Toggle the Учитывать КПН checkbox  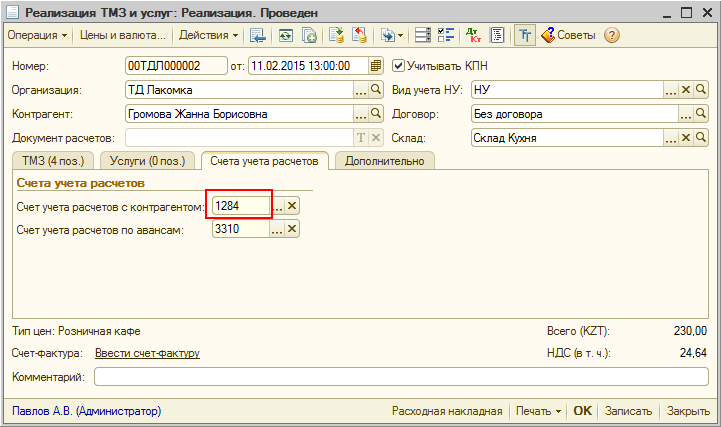pyautogui.click(x=399, y=66)
